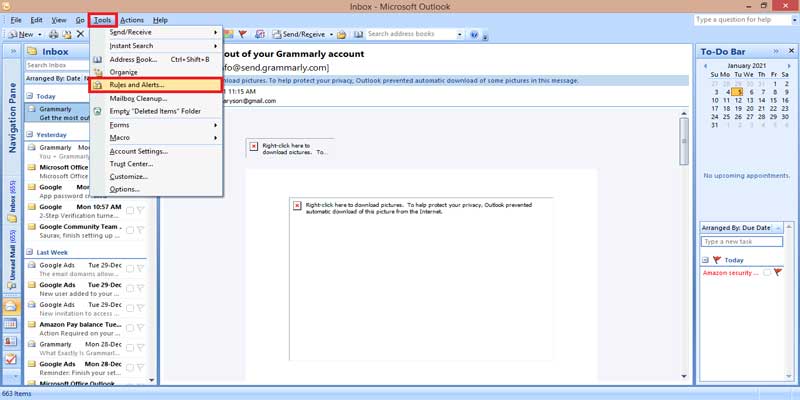The height and width of the screenshot is (400, 800).
Task: Open the Search address books dropdown arrow
Action: (460, 35)
